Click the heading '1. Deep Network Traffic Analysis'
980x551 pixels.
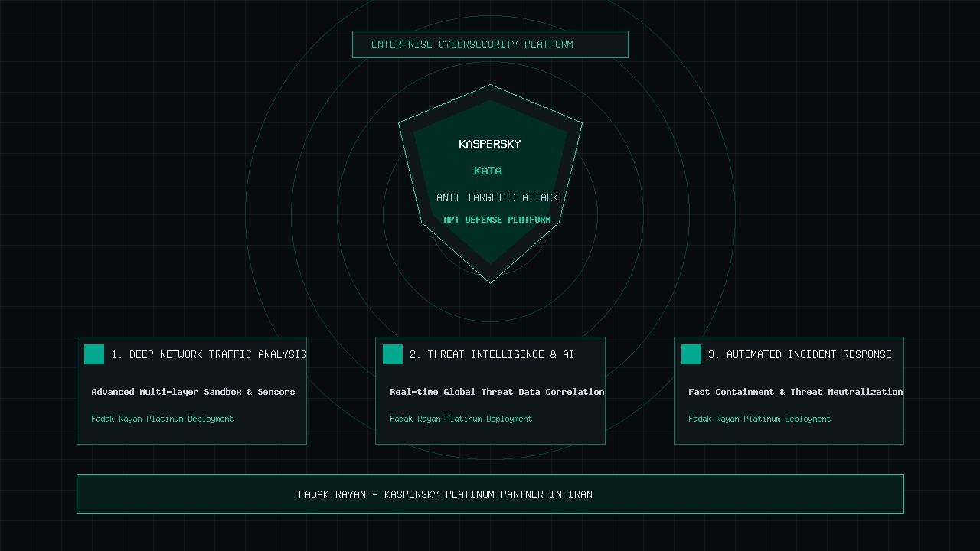pyautogui.click(x=209, y=354)
